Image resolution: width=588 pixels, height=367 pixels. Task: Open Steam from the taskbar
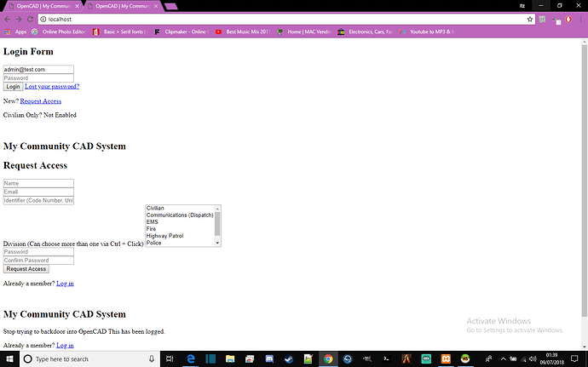coord(289,359)
